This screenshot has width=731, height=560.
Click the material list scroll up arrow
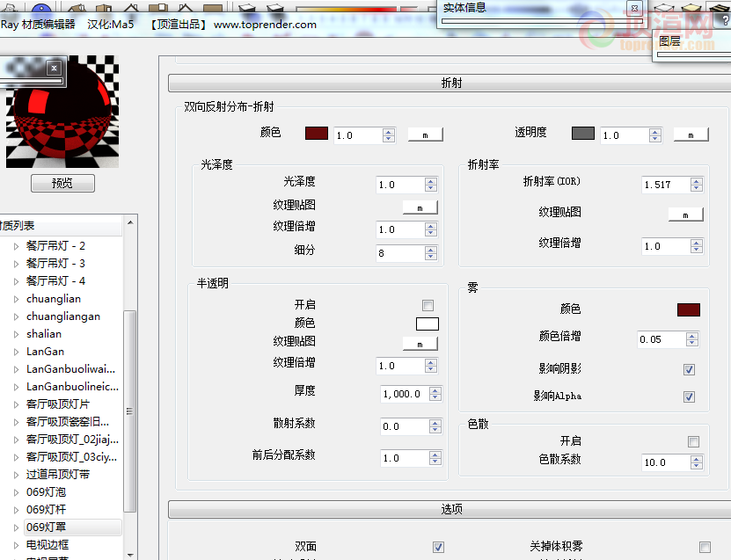tap(130, 223)
